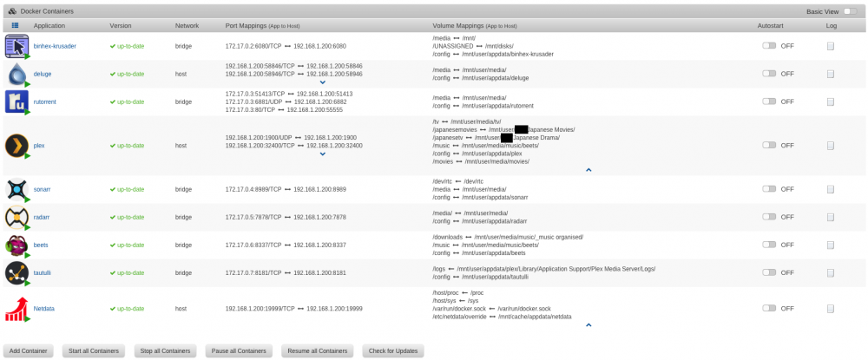Toggle autostart for sonarr
Image resolution: width=868 pixels, height=360 pixels.
769,188
